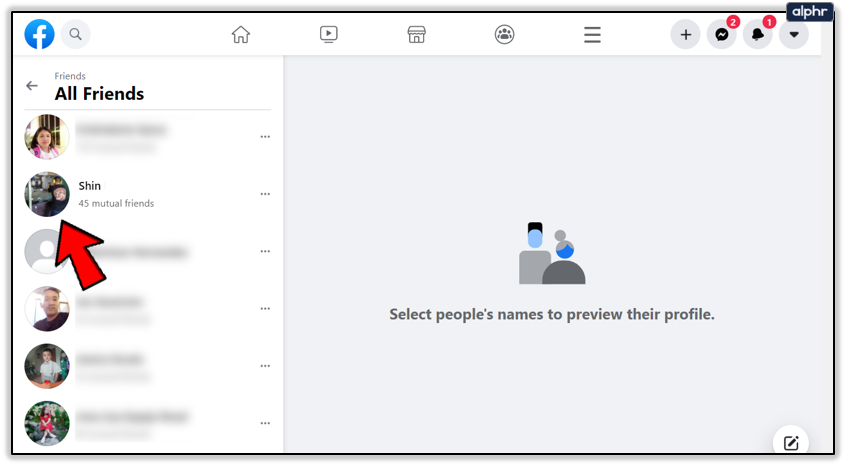Click the Friends breadcrumb link
This screenshot has height=466, width=846.
click(70, 76)
